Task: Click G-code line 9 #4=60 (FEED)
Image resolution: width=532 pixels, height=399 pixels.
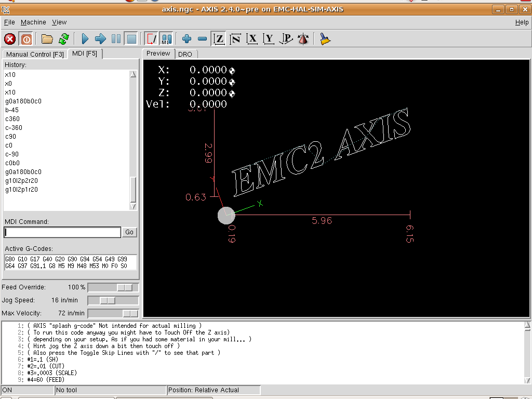Action: pos(46,380)
